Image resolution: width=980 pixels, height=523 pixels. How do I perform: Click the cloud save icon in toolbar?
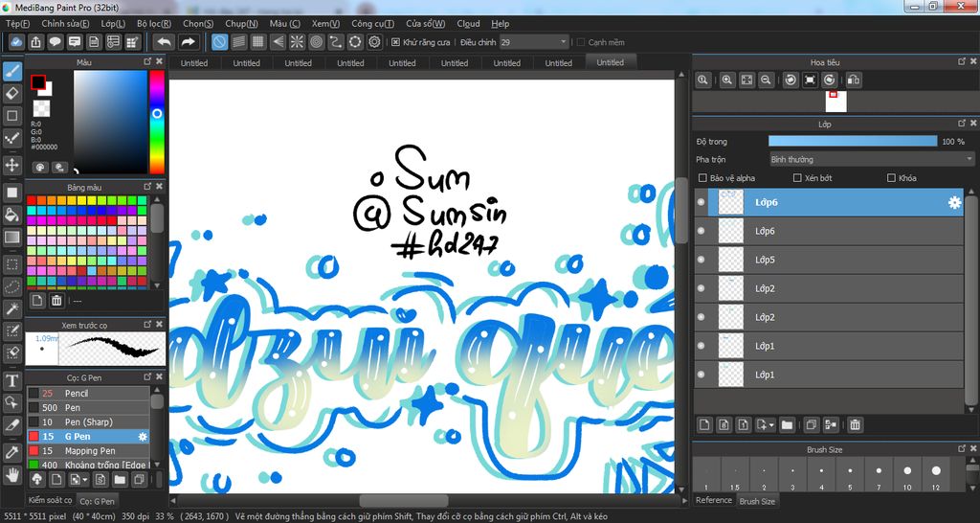coord(17,42)
